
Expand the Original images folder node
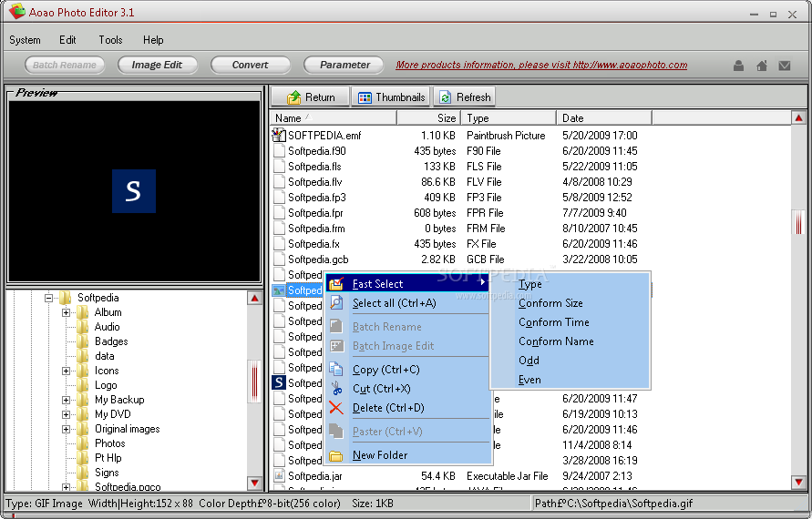point(66,429)
